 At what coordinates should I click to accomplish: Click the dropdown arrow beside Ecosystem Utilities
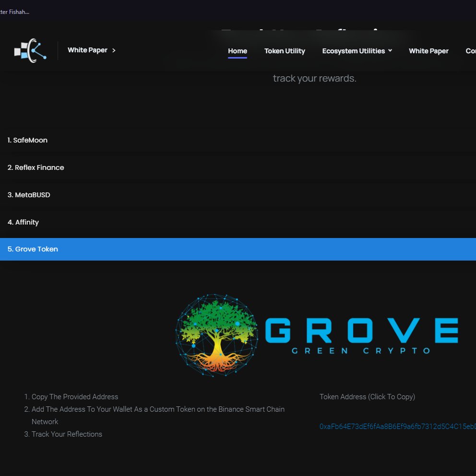point(391,50)
